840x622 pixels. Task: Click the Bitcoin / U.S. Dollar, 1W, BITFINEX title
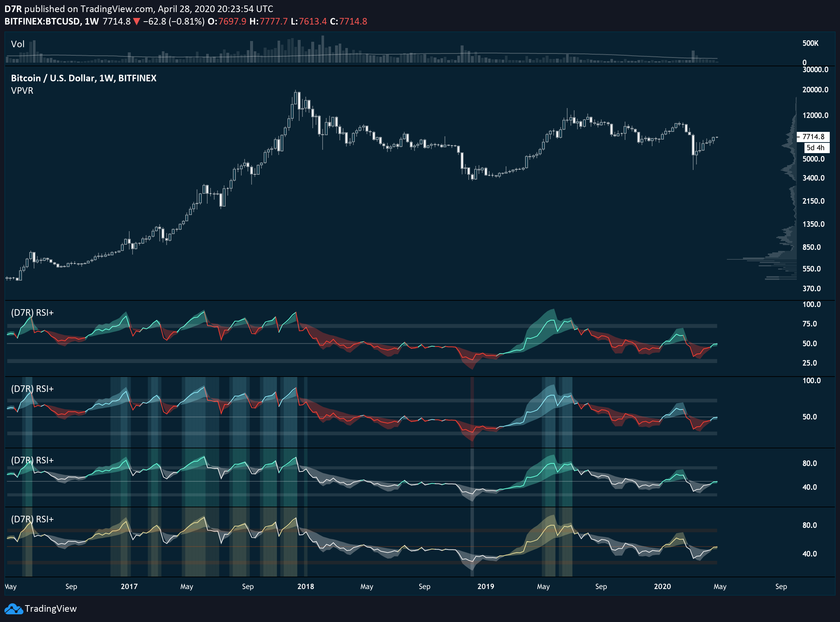pos(83,78)
